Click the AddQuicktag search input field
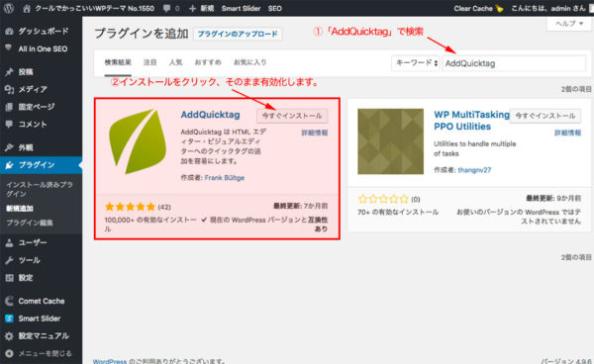The height and width of the screenshot is (364, 594). (514, 63)
